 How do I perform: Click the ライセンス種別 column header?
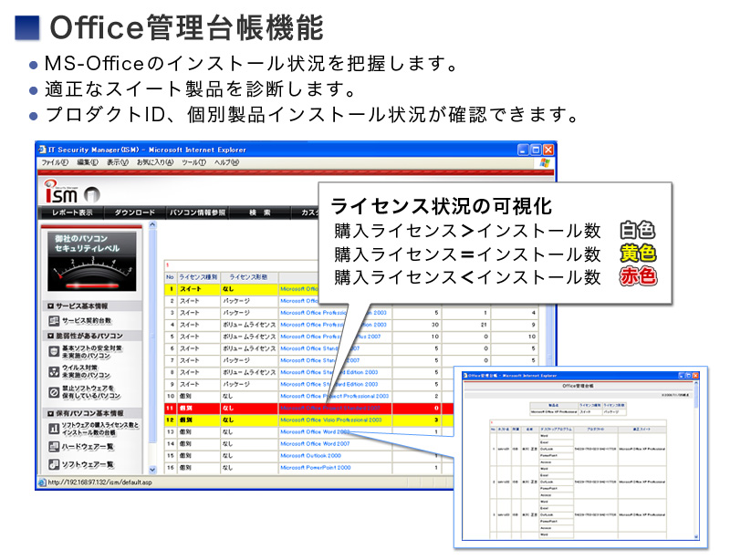click(198, 277)
